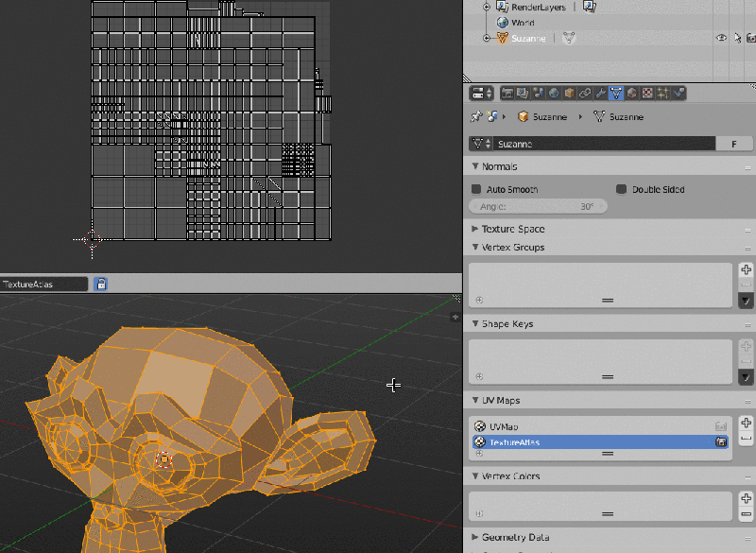
Task: Open the Physics properties tab
Action: click(x=679, y=93)
